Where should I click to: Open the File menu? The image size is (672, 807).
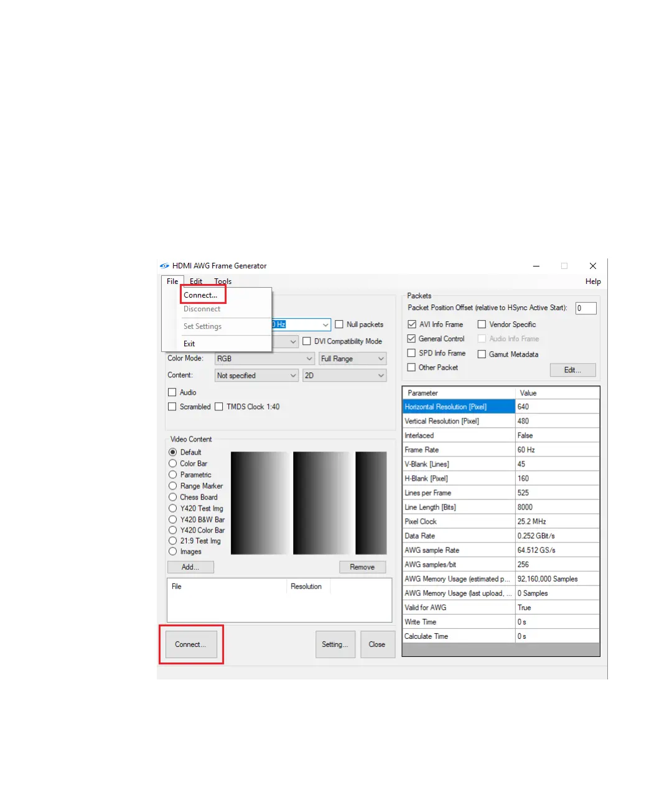click(x=172, y=281)
